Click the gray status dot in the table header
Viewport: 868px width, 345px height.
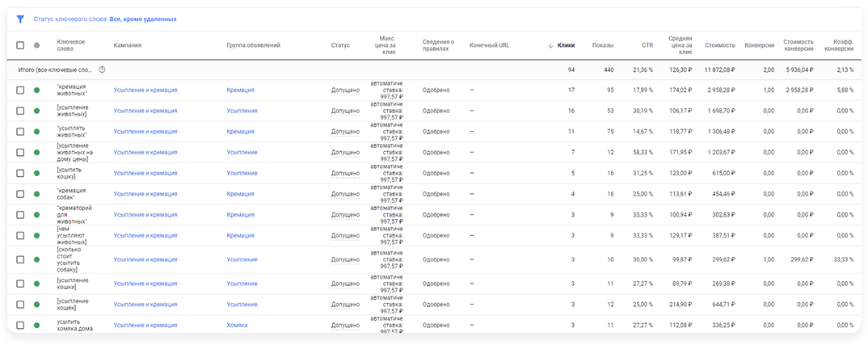[36, 45]
